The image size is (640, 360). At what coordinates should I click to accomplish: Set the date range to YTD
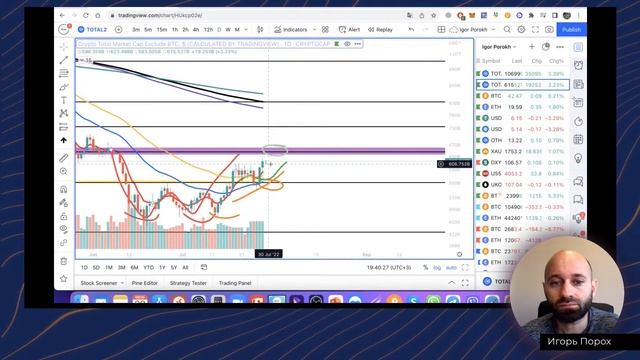coord(149,268)
